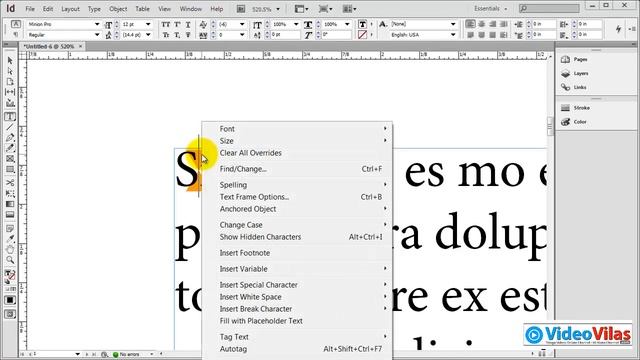Click the Stroke none swatch in control bar

click(362, 35)
